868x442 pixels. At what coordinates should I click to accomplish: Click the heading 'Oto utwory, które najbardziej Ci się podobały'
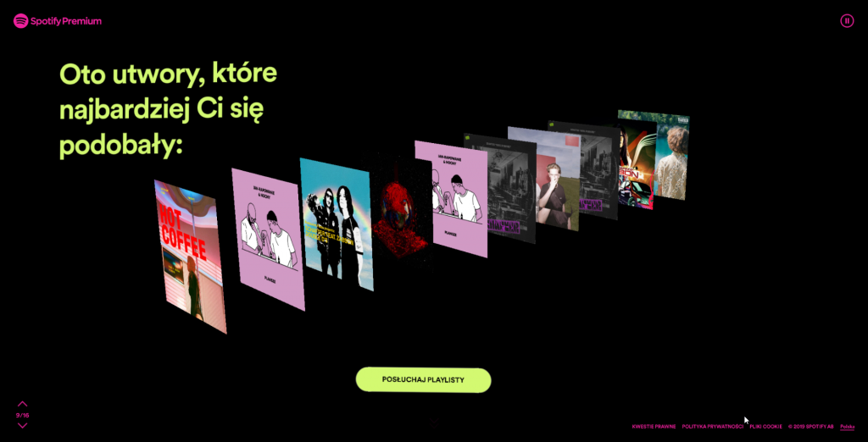(x=169, y=109)
